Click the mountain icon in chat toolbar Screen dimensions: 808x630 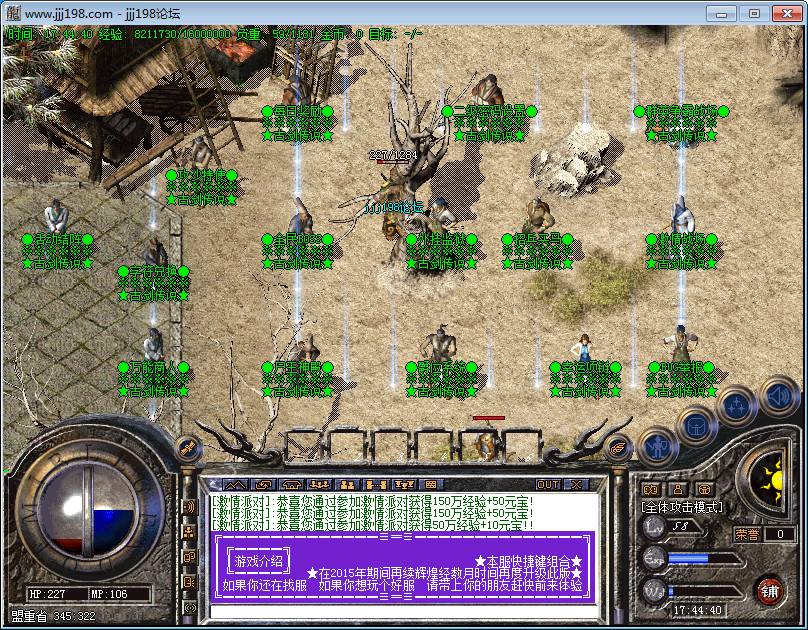[235, 484]
